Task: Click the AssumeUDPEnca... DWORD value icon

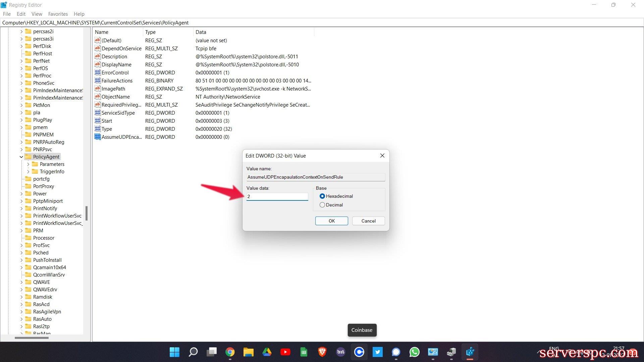Action: (98, 137)
